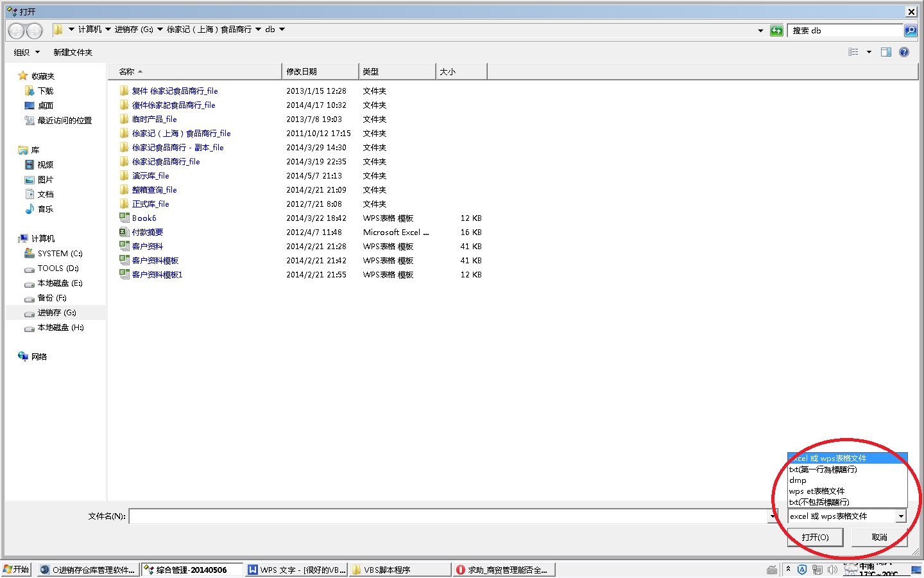Select the Book6 spreadsheet file
Image resolution: width=924 pixels, height=578 pixels.
[x=144, y=218]
